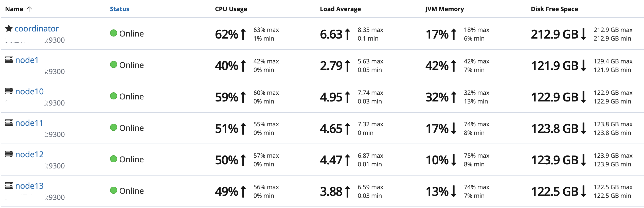Viewport: 644px width, 208px height.
Task: Click the server icon next to node10
Action: [9, 91]
